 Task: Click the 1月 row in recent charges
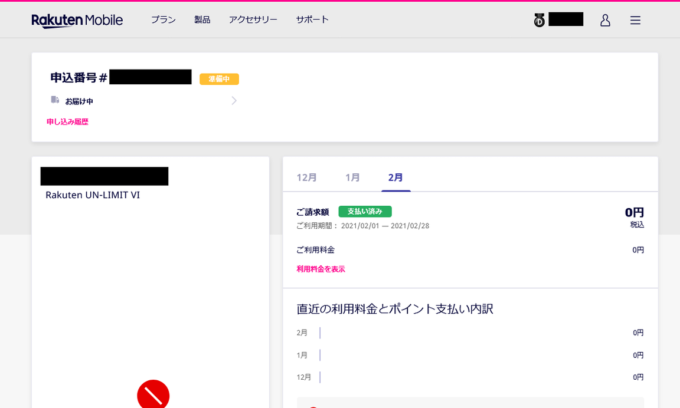coord(470,355)
